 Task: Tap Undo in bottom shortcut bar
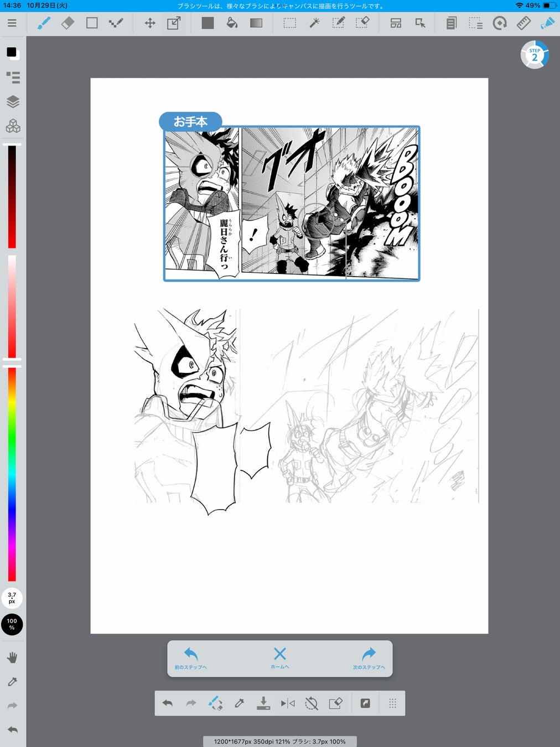[x=167, y=703]
